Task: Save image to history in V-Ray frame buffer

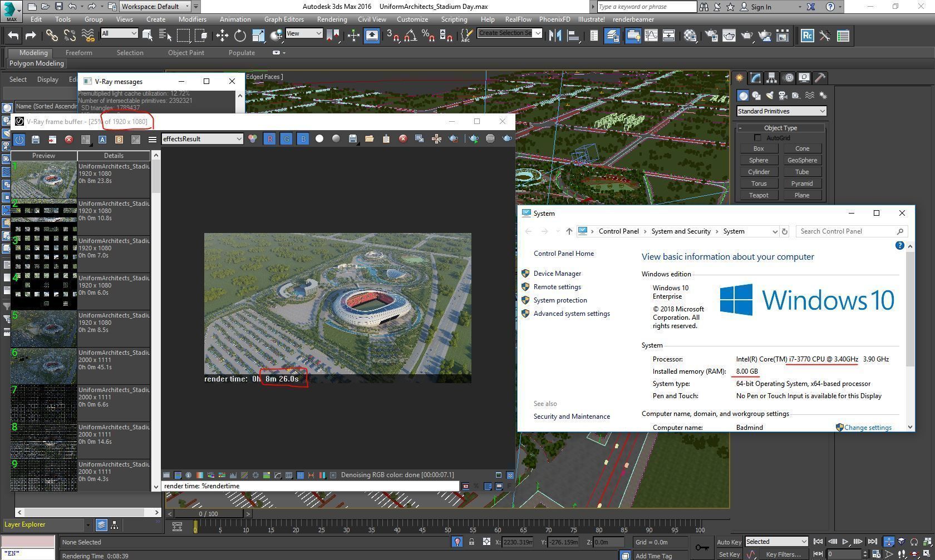Action: 36,139
